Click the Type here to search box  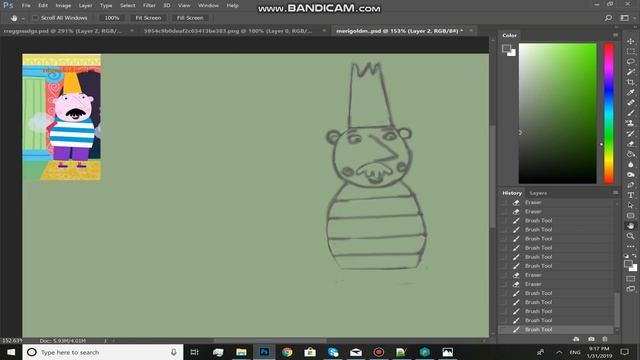(103, 352)
